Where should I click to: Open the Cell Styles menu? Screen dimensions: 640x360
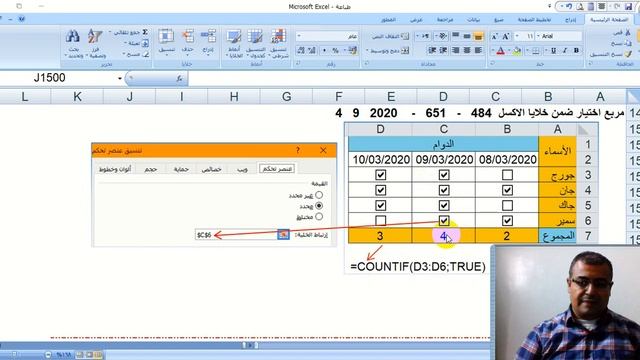234,43
